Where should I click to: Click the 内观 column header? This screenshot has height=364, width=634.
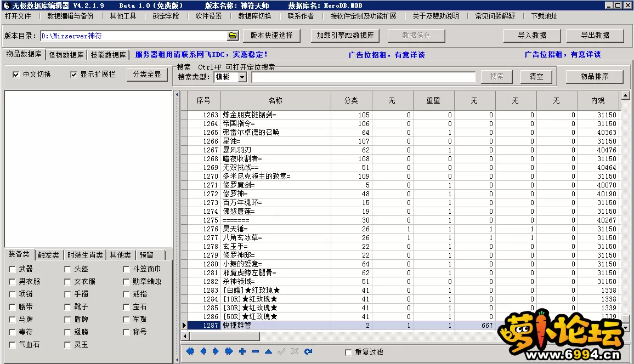[x=598, y=101]
